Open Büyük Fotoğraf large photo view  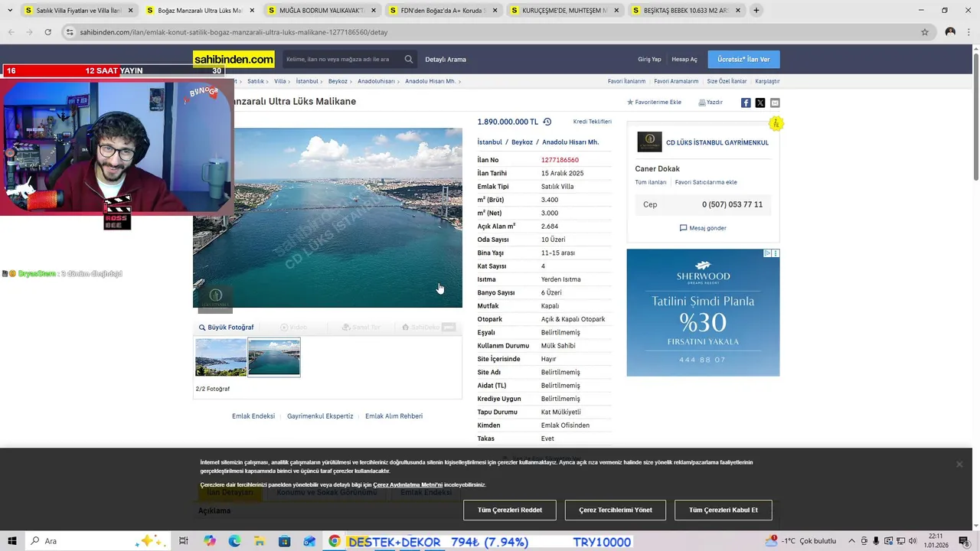tap(226, 328)
